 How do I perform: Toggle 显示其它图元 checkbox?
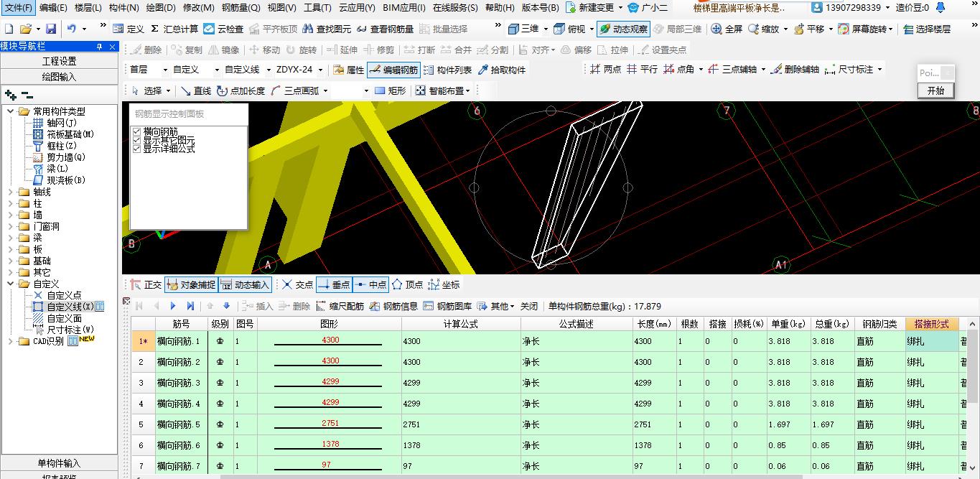[x=137, y=140]
